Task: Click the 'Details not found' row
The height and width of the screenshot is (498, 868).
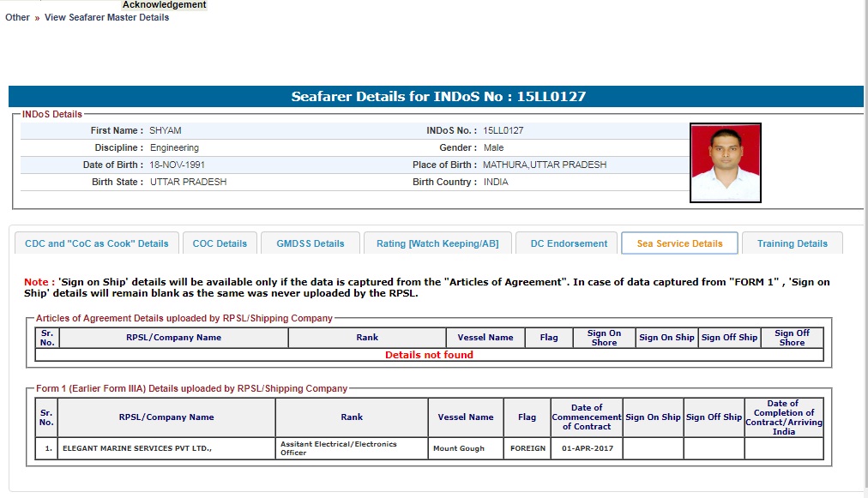Action: (x=429, y=355)
